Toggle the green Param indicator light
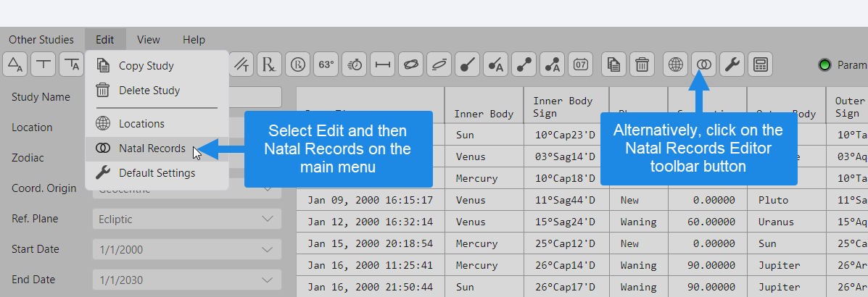This screenshot has height=297, width=868. [x=824, y=65]
